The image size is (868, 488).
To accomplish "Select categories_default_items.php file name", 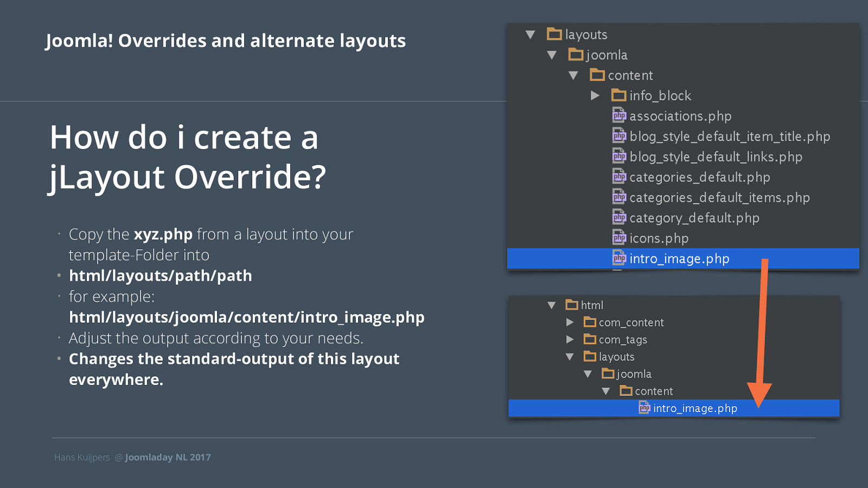I will click(719, 197).
